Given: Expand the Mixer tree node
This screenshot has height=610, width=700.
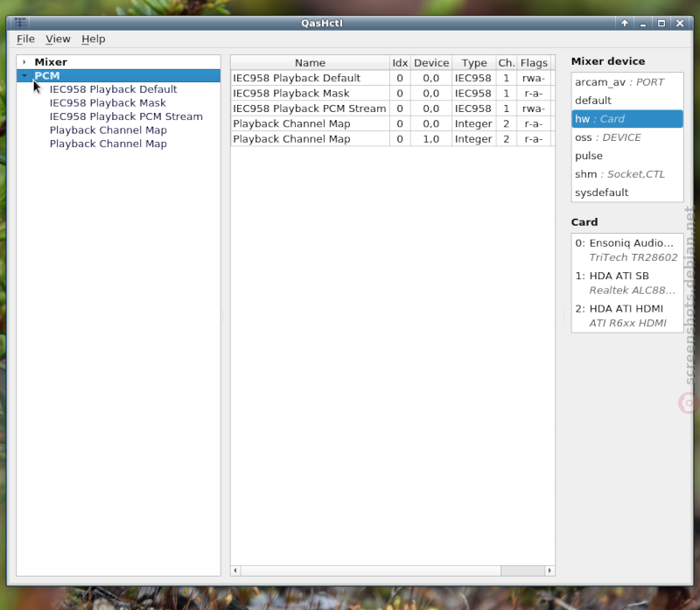Looking at the screenshot, I should tap(24, 62).
